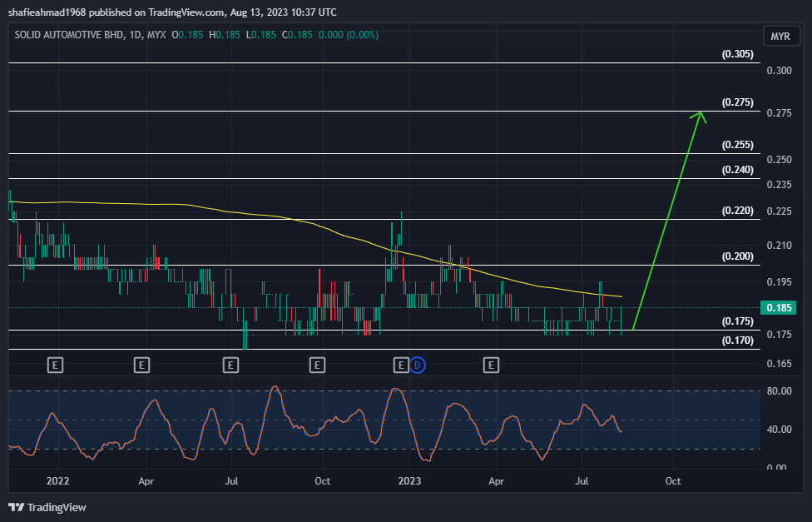Select the (0.275) level label in parentheses
Image resolution: width=812 pixels, height=522 pixels.
click(737, 102)
